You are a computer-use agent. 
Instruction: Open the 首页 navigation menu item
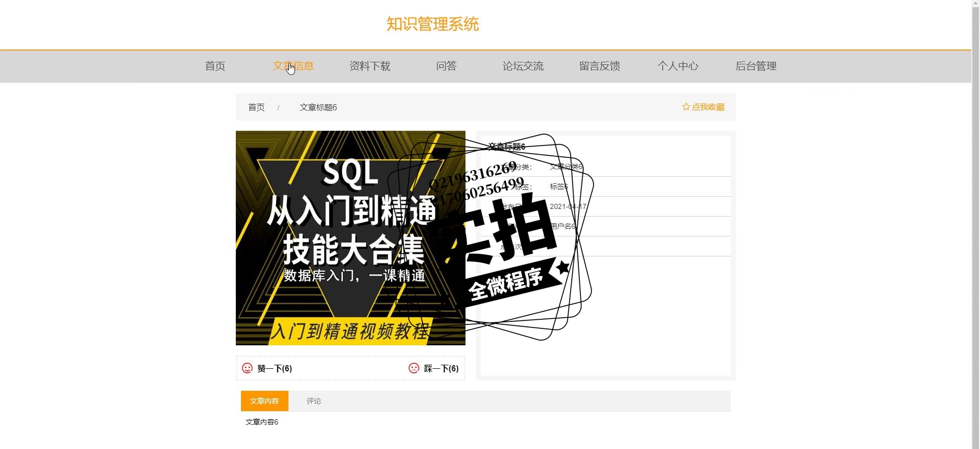[x=215, y=66]
